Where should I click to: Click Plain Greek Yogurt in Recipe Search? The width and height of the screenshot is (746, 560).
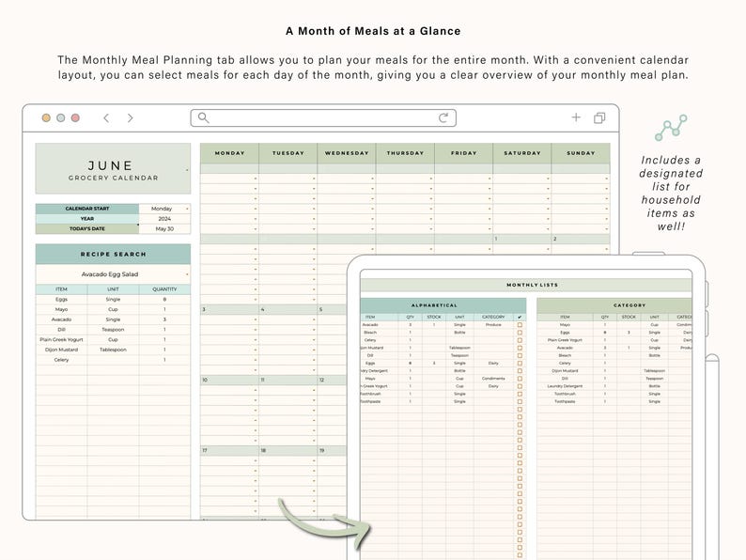pyautogui.click(x=61, y=340)
